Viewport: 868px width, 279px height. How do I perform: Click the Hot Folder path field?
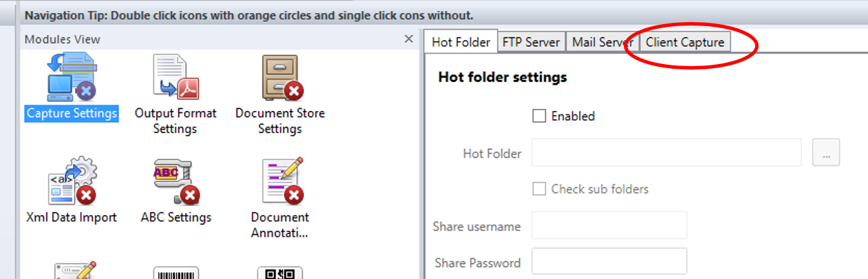666,153
